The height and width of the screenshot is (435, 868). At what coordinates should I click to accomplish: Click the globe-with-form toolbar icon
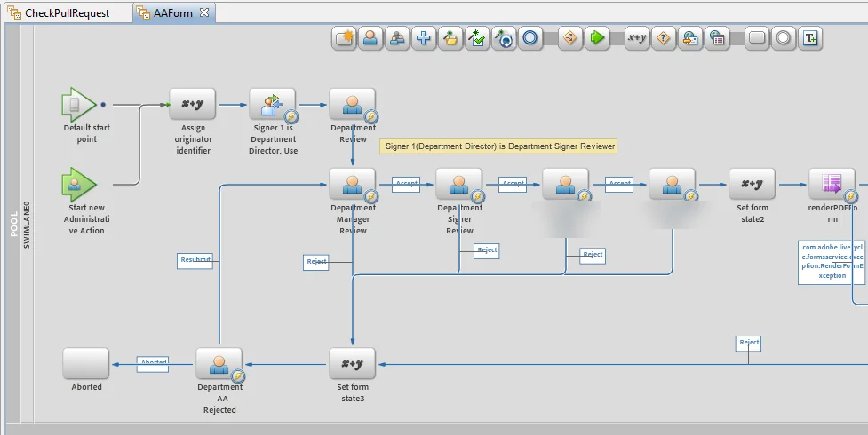717,38
